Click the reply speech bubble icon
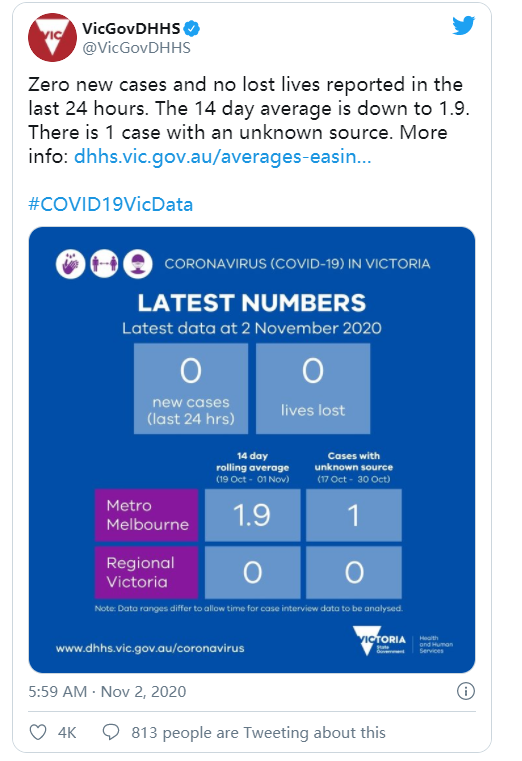Viewport: 522px width, 761px height. tap(111, 732)
